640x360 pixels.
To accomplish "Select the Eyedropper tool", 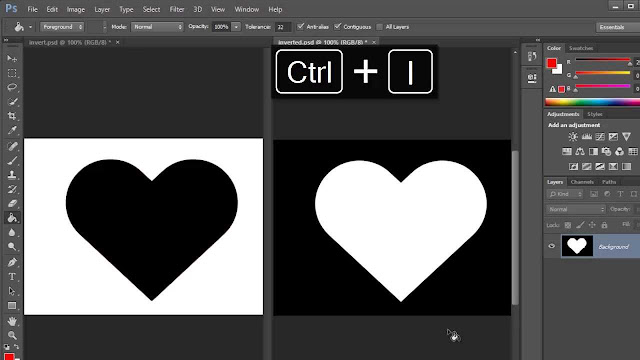I will [x=12, y=130].
